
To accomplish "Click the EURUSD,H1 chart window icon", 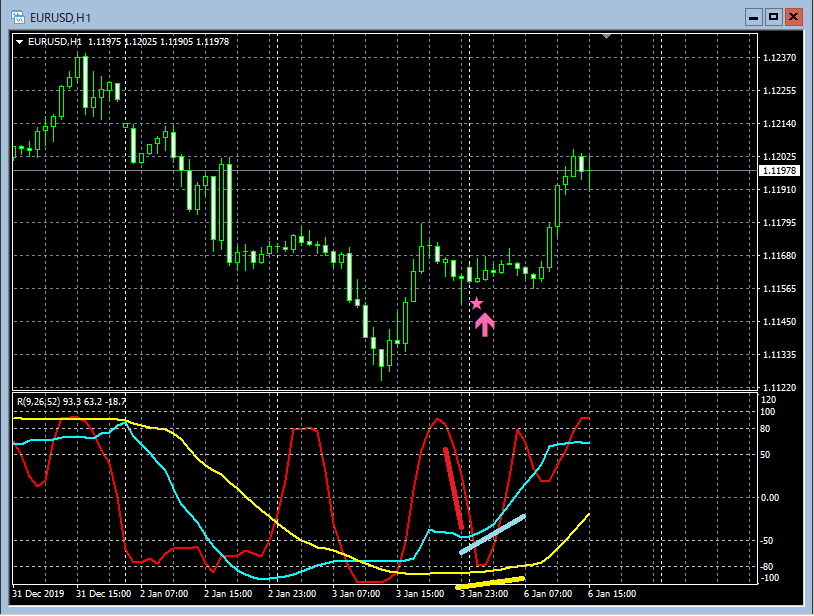I will (x=18, y=17).
